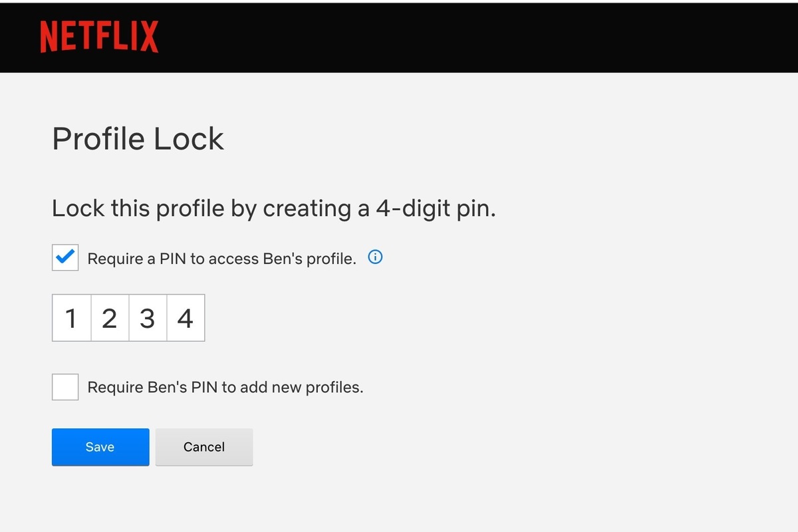The width and height of the screenshot is (798, 532).
Task: Enable 'Require Ben's PIN to add new profiles'
Action: click(x=65, y=386)
